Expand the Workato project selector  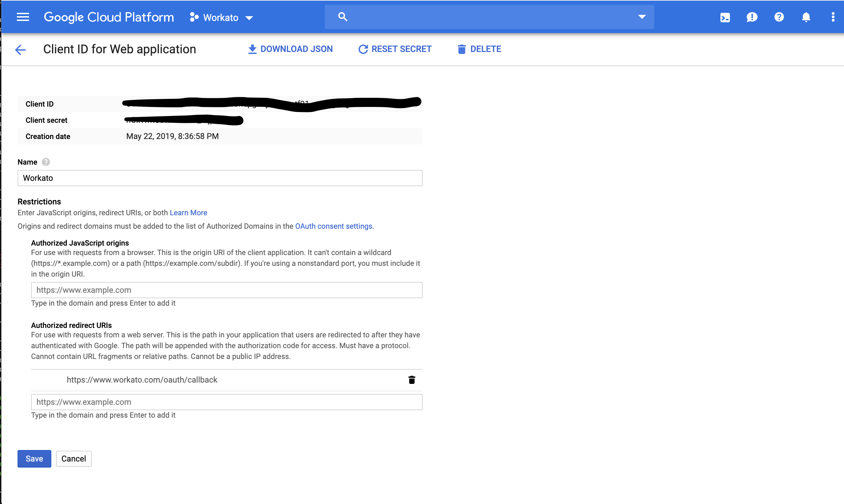point(221,17)
